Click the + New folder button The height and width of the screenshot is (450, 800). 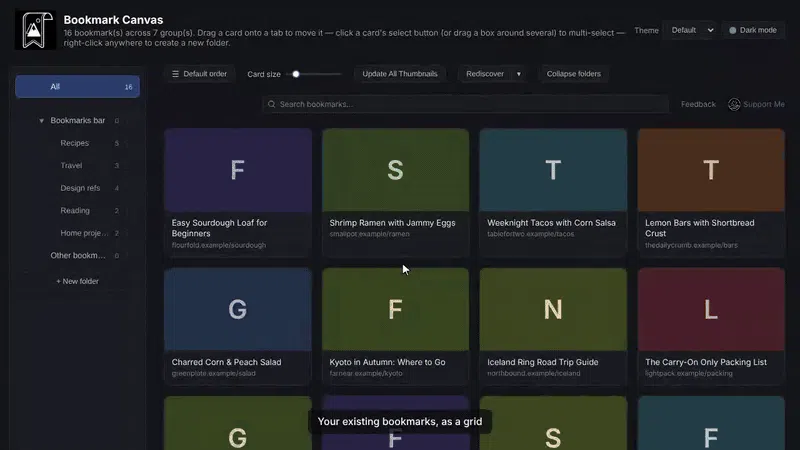(x=78, y=281)
